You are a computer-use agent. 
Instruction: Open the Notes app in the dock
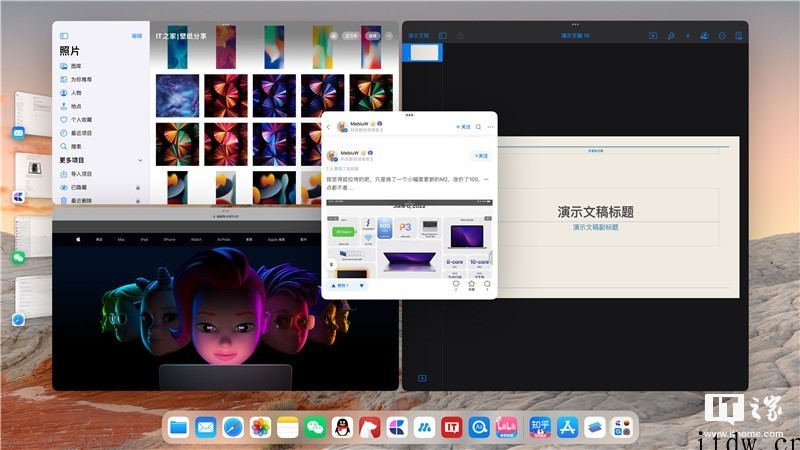(x=288, y=428)
